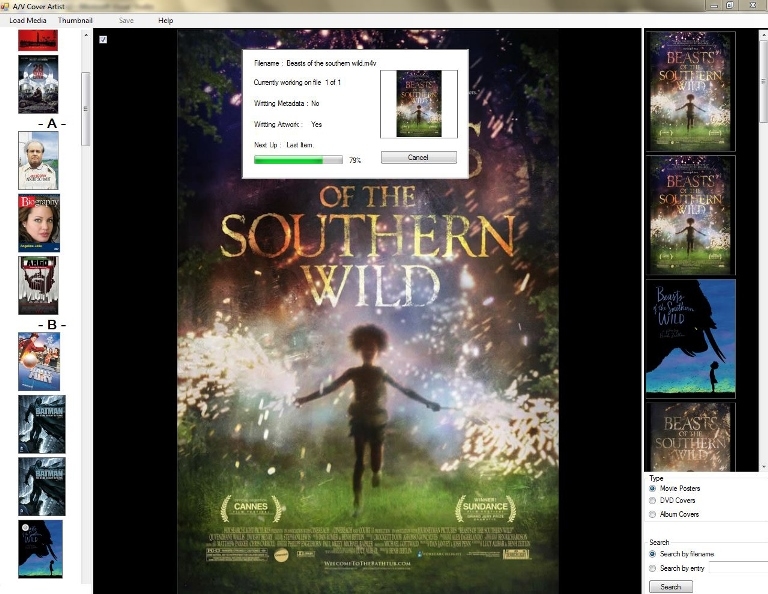
Task: Select the 28 Weeks Later thumbnail
Action: tap(38, 84)
